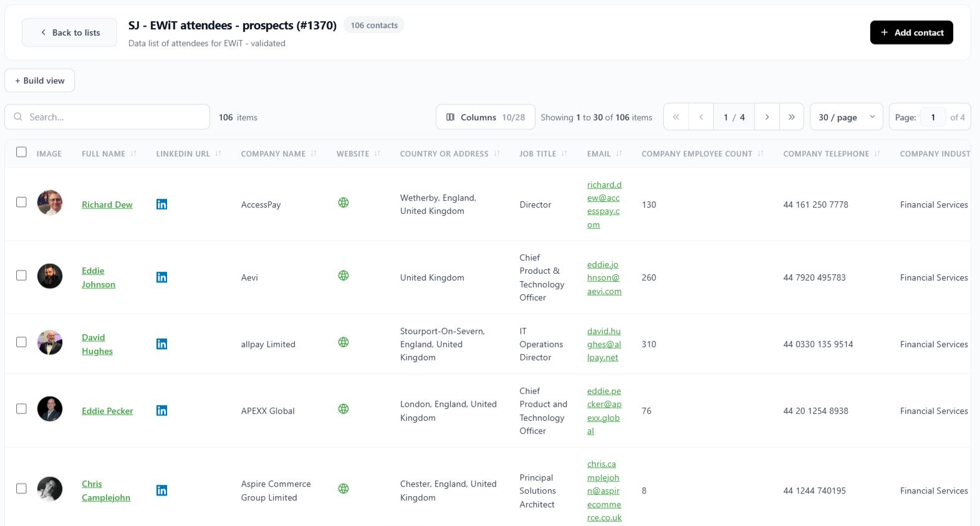
Task: Click Back to lists button
Action: pos(70,32)
